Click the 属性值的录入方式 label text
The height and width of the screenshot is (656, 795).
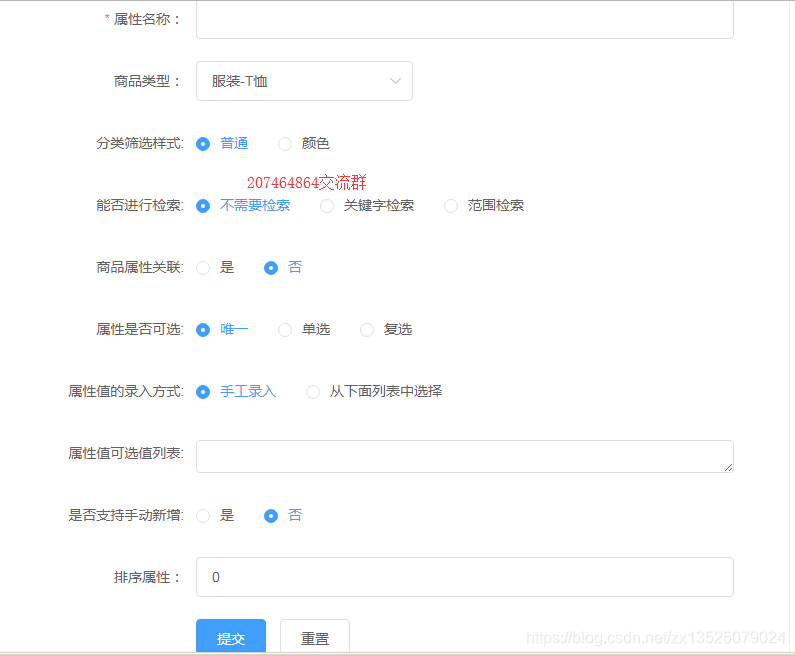126,391
